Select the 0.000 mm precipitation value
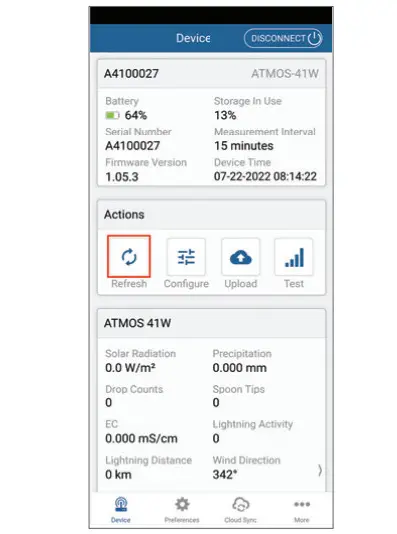Screen dimensions: 397x534 (240, 368)
